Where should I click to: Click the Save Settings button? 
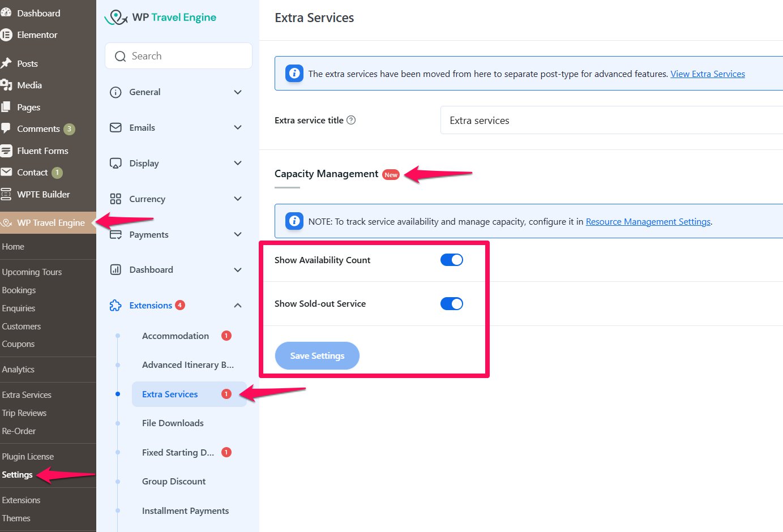click(317, 355)
